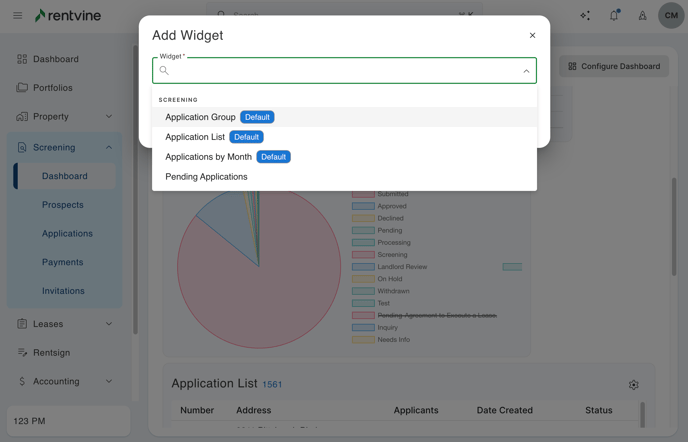This screenshot has width=688, height=442.
Task: Open the hamburger navigation menu
Action: (17, 16)
